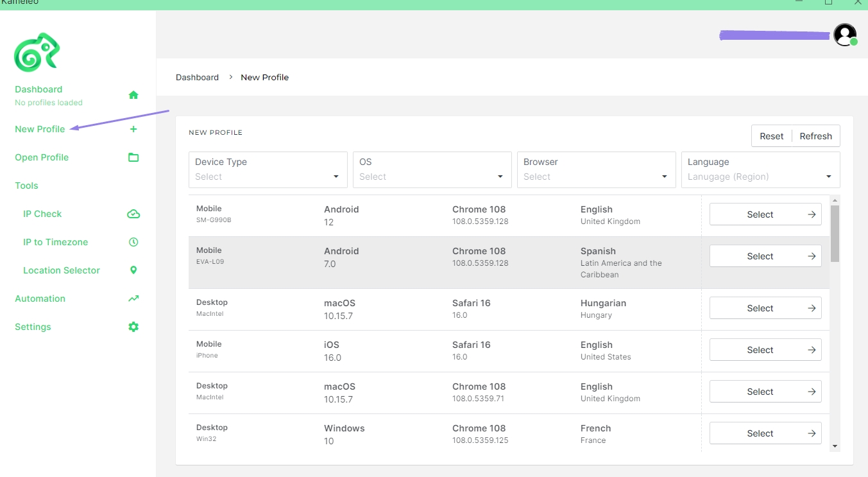Screen dimensions: 868x477
Task: Click the Automation trend arrow icon
Action: click(133, 299)
